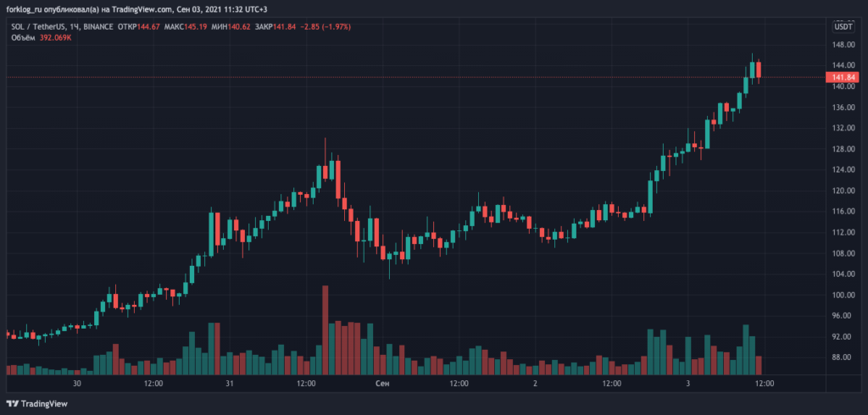Click the 100.00 price axis label
Viewport: 868px width, 415px height.
pyautogui.click(x=842, y=295)
